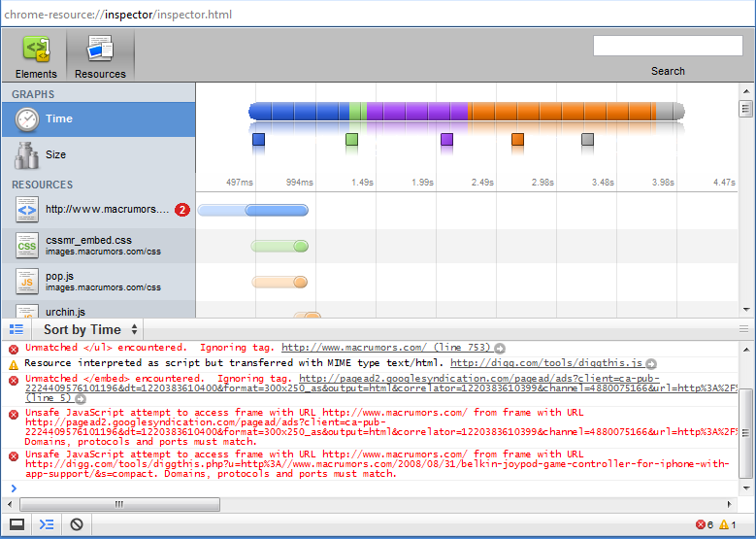This screenshot has width=756, height=539.
Task: Select the Time graph option
Action: tap(98, 119)
